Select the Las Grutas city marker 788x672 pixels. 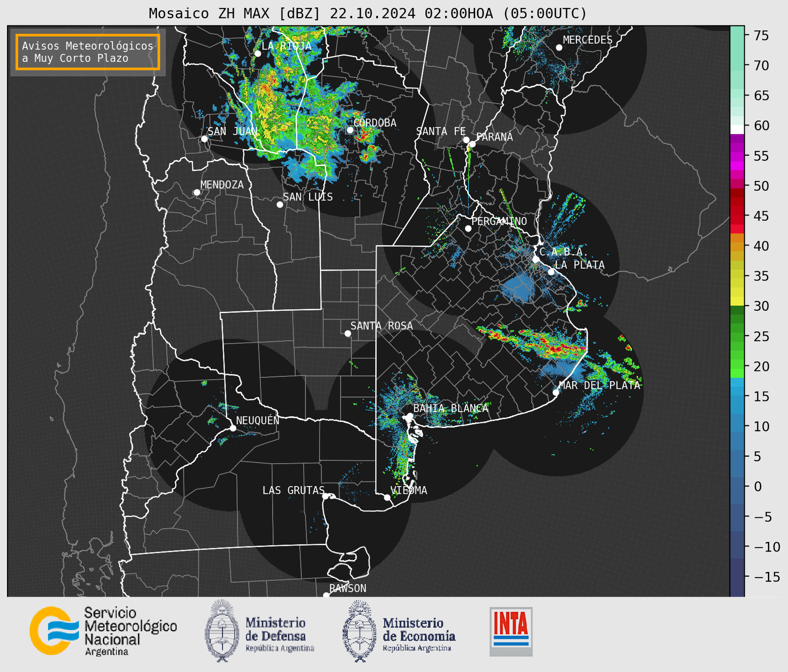pyautogui.click(x=326, y=496)
